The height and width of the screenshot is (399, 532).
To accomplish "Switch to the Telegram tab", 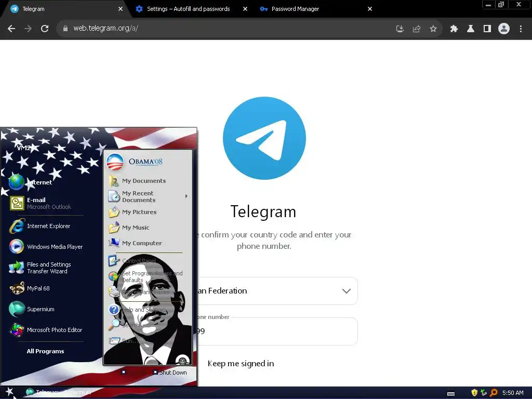I will pos(64,9).
